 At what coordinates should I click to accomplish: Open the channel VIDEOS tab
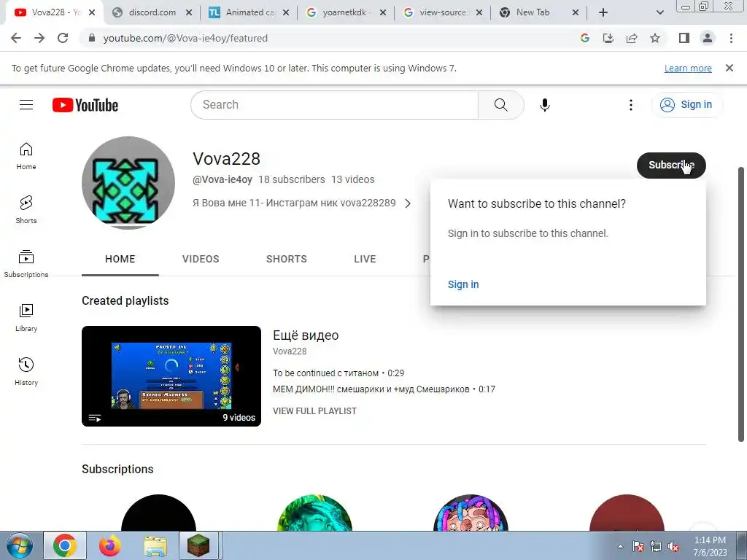pos(201,259)
